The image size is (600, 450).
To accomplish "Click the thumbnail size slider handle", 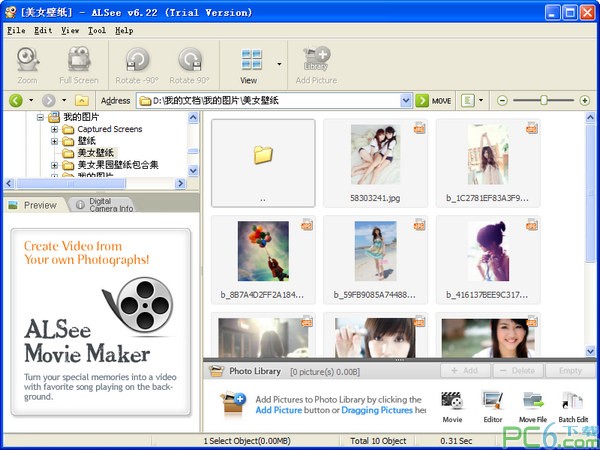I will point(543,100).
